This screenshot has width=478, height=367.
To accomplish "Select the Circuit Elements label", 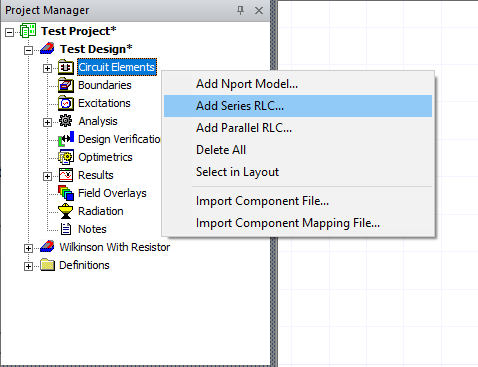I will (117, 67).
